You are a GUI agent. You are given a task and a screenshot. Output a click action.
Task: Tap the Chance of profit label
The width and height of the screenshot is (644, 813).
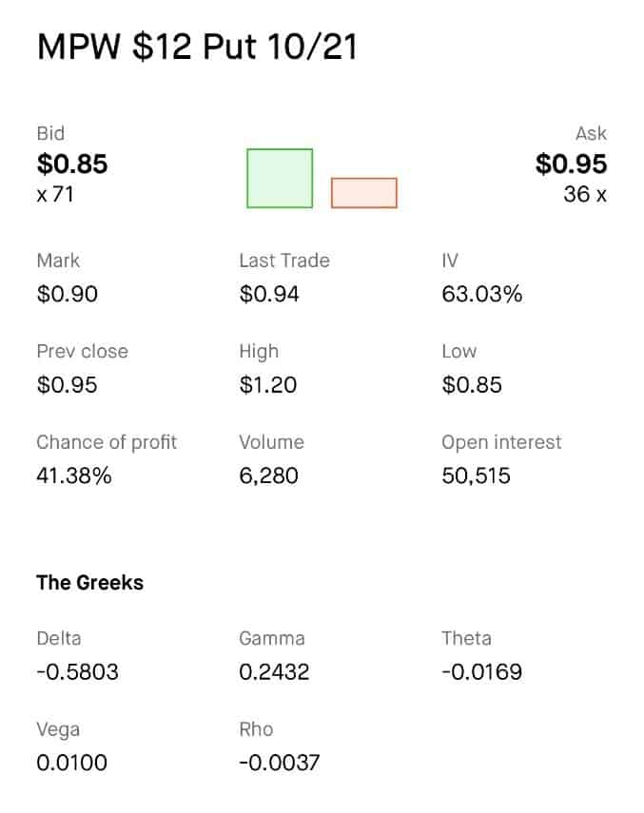pyautogui.click(x=107, y=442)
